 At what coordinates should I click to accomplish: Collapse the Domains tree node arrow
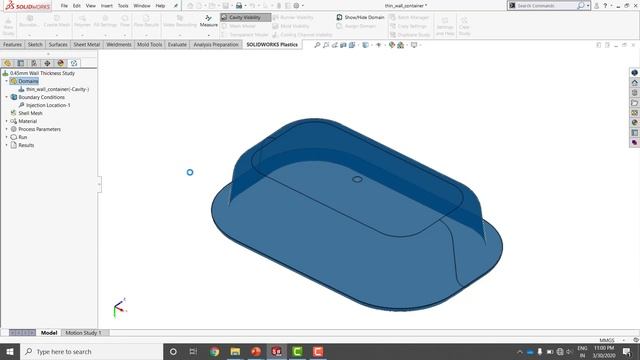7,81
